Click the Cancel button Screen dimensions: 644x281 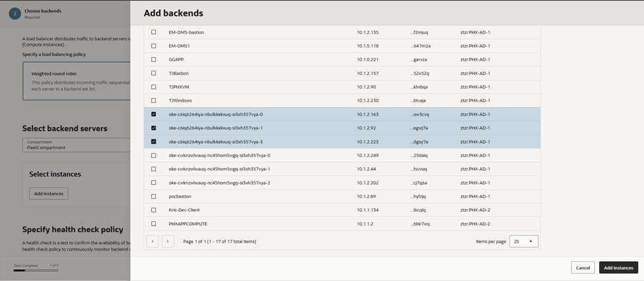click(582, 267)
